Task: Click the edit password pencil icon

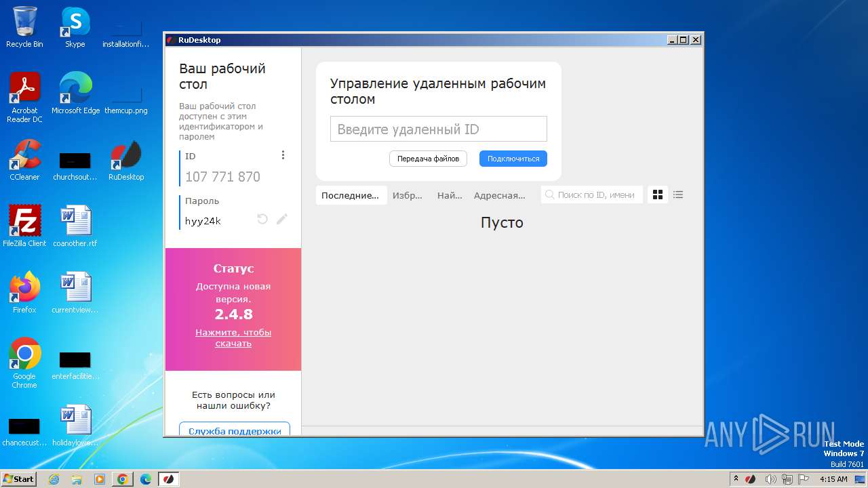Action: pyautogui.click(x=282, y=219)
